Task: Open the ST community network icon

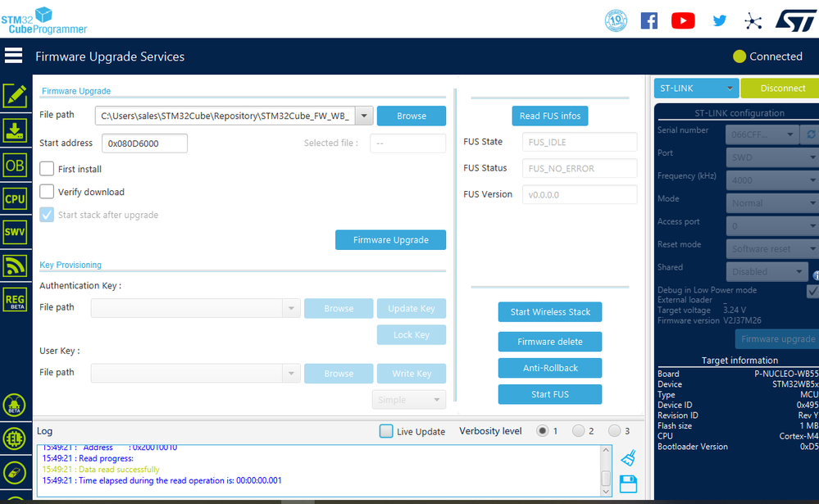Action: click(753, 21)
